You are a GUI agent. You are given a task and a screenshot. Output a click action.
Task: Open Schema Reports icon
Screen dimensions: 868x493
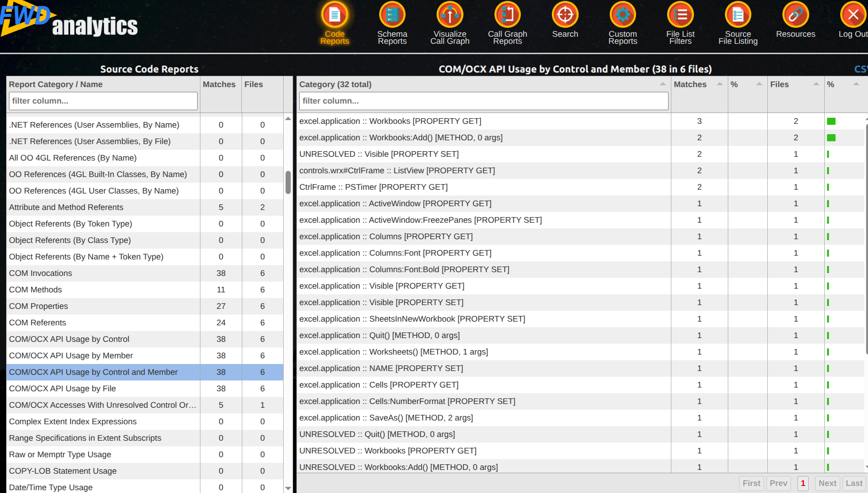click(x=392, y=15)
